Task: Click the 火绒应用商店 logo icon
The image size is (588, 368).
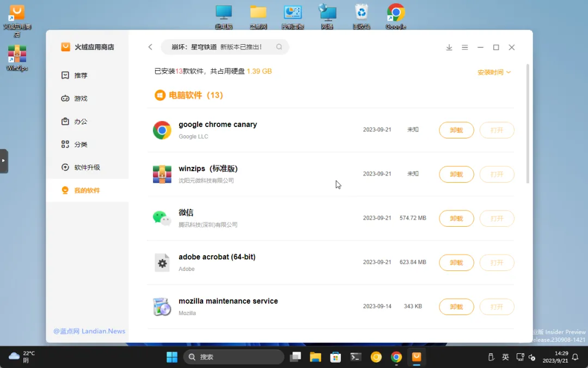Action: [x=66, y=47]
